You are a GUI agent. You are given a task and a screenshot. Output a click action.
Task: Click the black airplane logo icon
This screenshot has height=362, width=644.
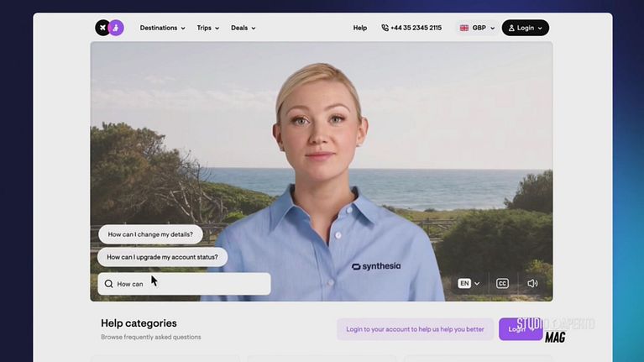click(102, 28)
